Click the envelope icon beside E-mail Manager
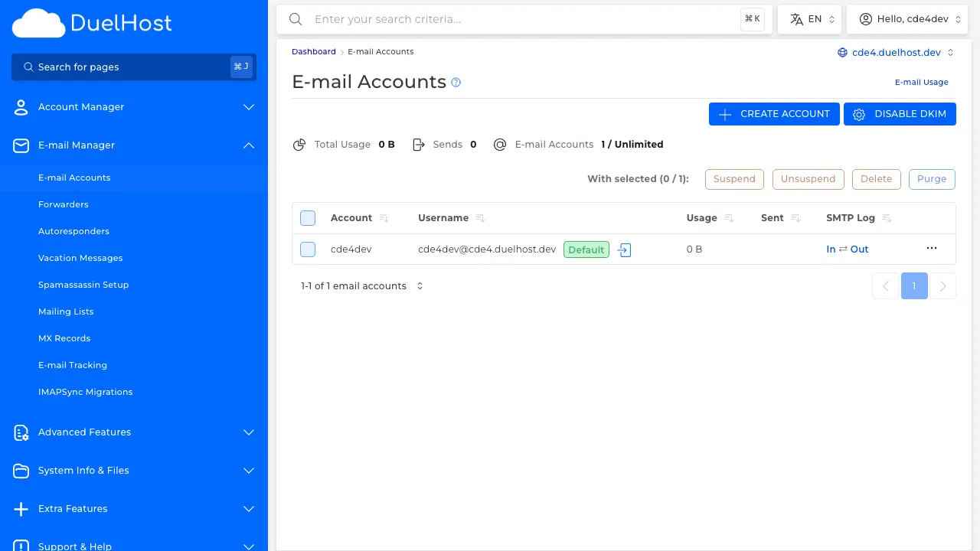The height and width of the screenshot is (551, 980). [x=21, y=145]
